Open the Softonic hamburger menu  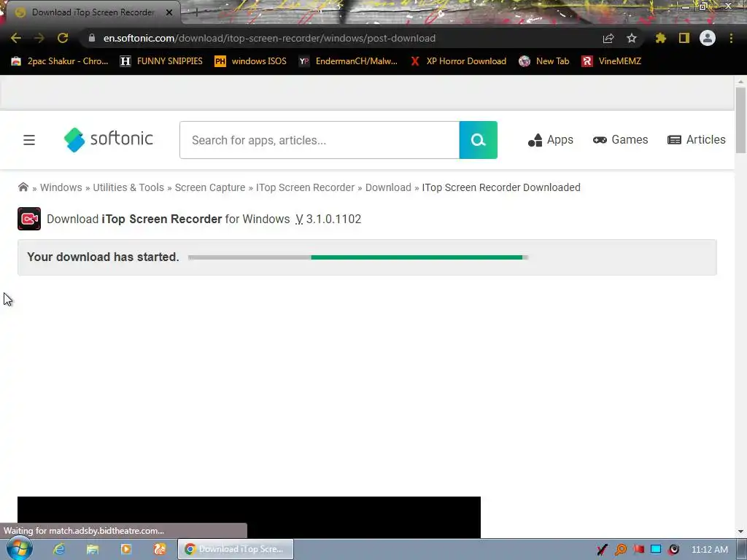[29, 140]
